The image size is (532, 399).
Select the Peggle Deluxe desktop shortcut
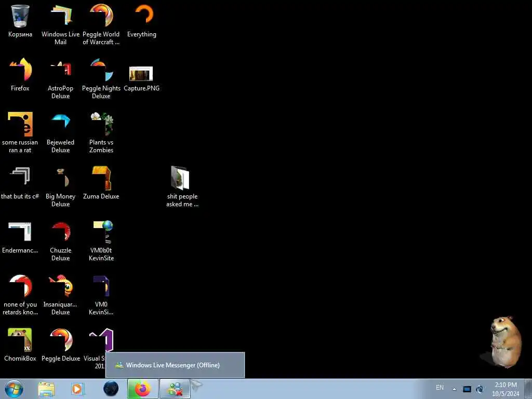point(61,345)
